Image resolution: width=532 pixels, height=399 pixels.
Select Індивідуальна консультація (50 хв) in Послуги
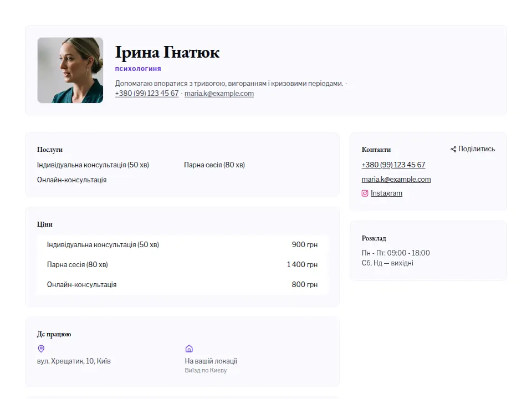[x=93, y=165]
